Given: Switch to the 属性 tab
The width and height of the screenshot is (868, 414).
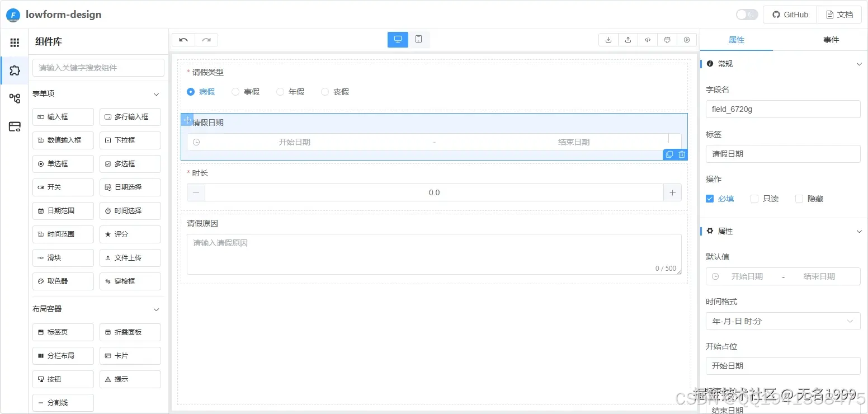Looking at the screenshot, I should 737,40.
